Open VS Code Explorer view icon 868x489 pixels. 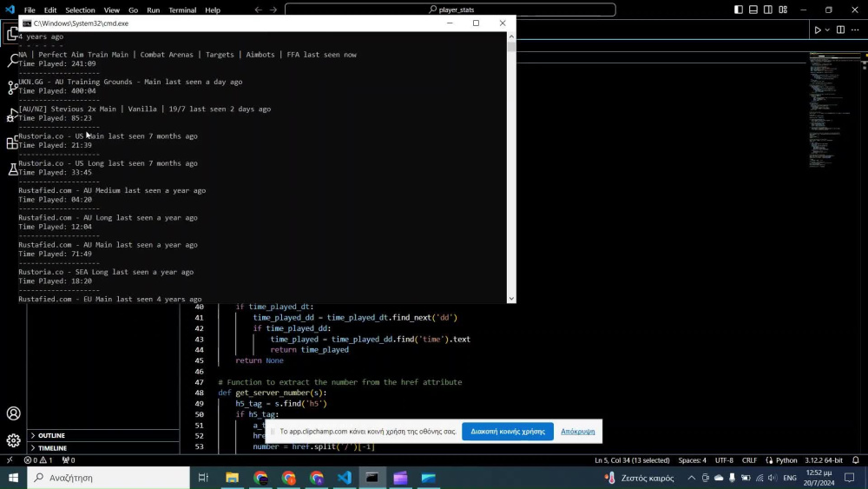point(12,34)
